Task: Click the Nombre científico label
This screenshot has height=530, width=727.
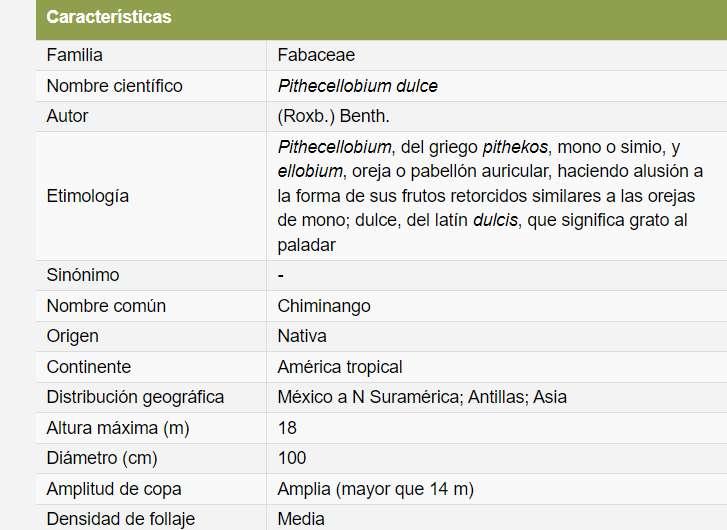Action: pos(114,86)
